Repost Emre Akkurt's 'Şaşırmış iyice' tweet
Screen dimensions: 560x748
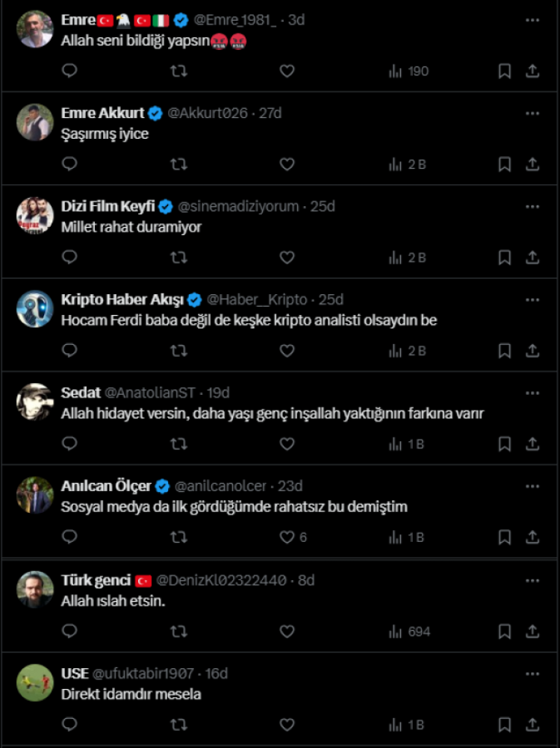pos(178,164)
